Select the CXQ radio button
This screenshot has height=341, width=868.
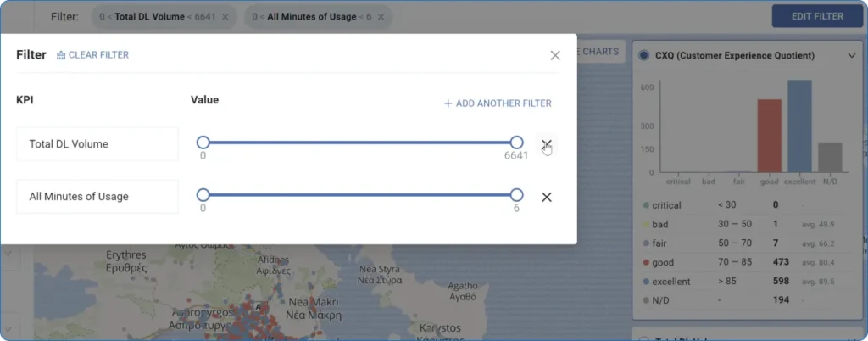tap(643, 55)
